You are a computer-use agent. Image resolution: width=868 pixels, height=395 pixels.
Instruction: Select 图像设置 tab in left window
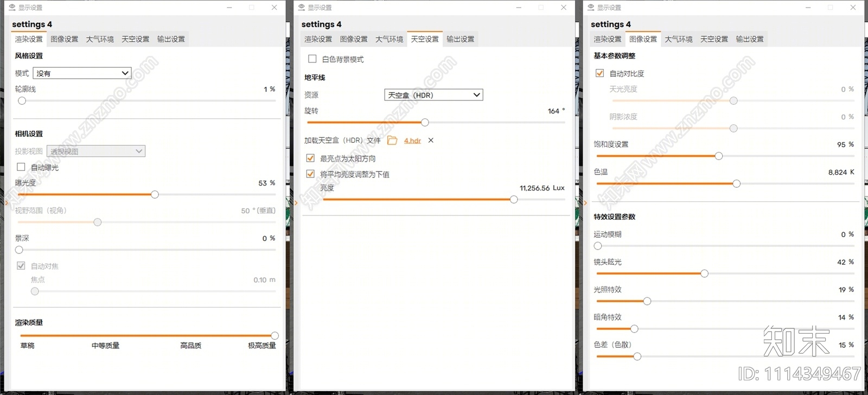click(65, 39)
